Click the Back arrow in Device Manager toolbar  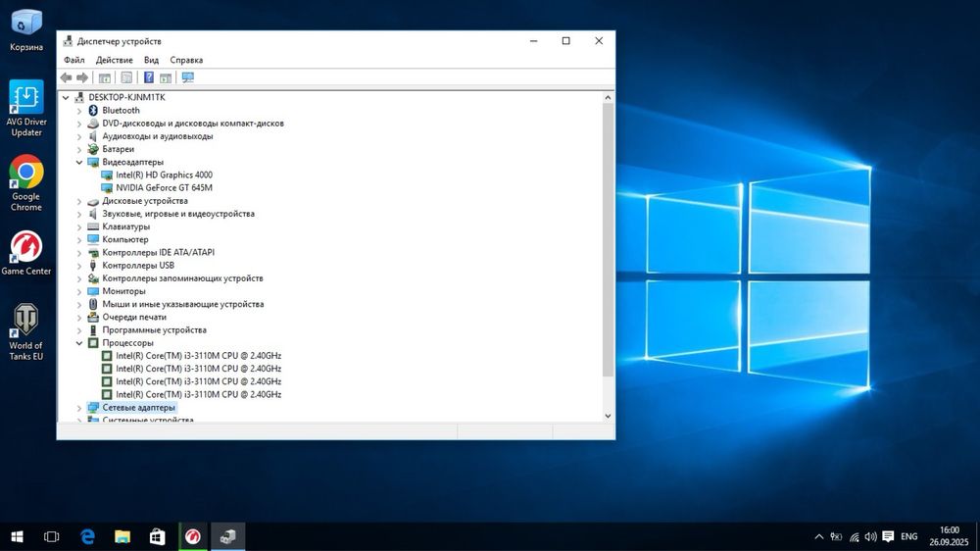(67, 77)
